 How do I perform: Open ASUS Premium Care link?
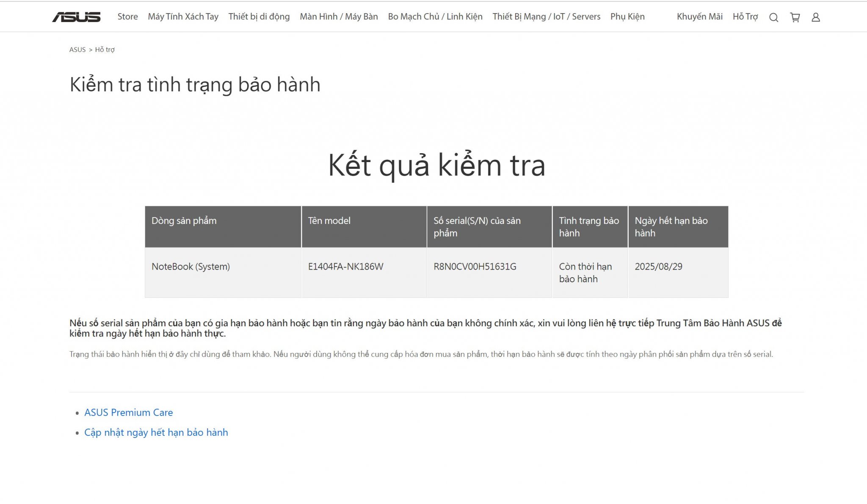[x=128, y=412]
